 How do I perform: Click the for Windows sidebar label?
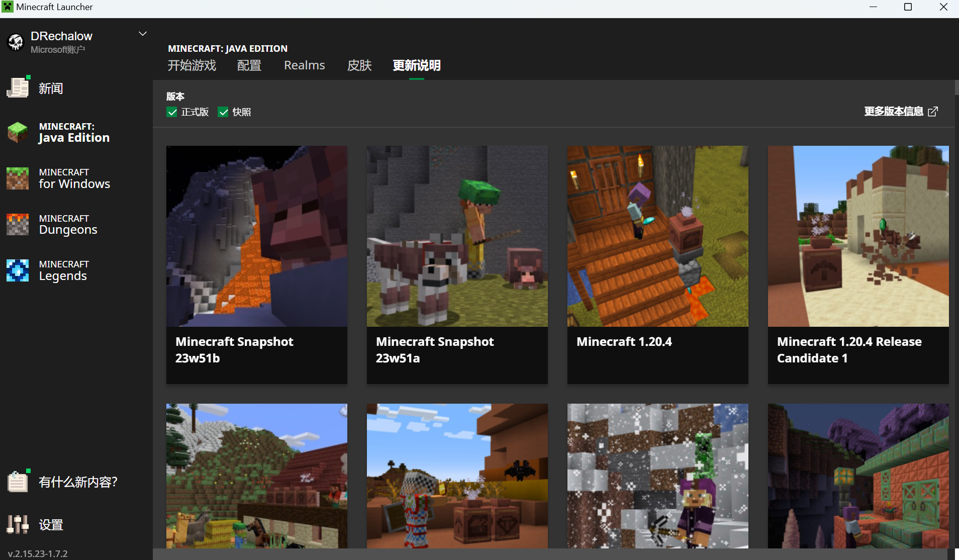pyautogui.click(x=74, y=179)
